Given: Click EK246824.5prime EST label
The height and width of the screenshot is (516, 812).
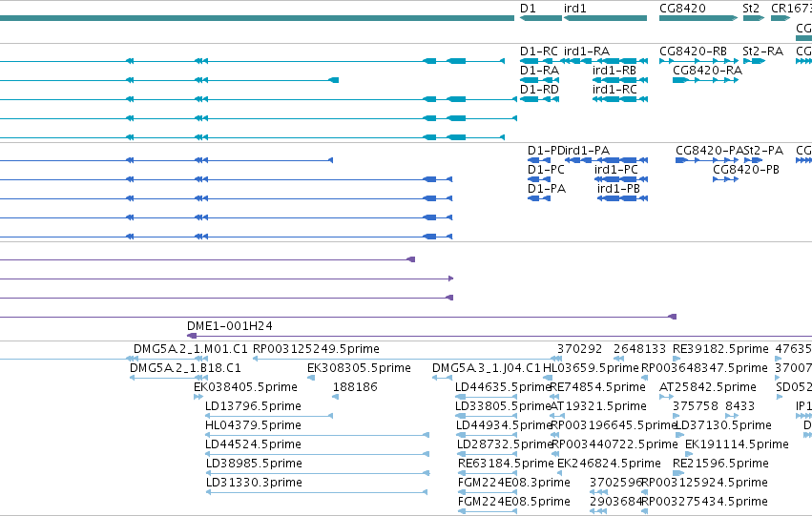Looking at the screenshot, I should [609, 464].
